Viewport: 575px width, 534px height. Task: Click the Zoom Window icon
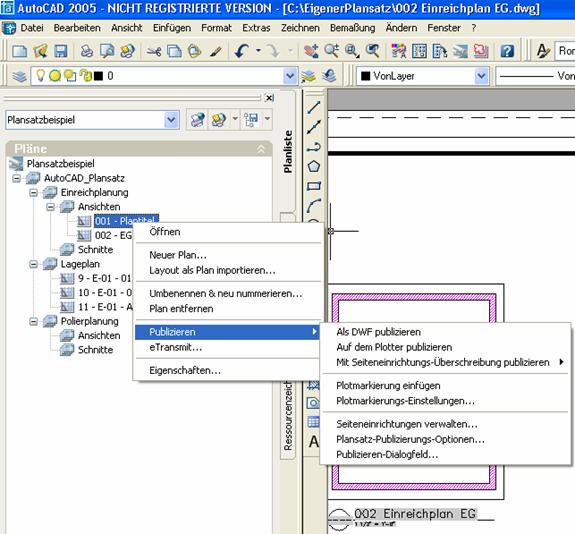(352, 51)
